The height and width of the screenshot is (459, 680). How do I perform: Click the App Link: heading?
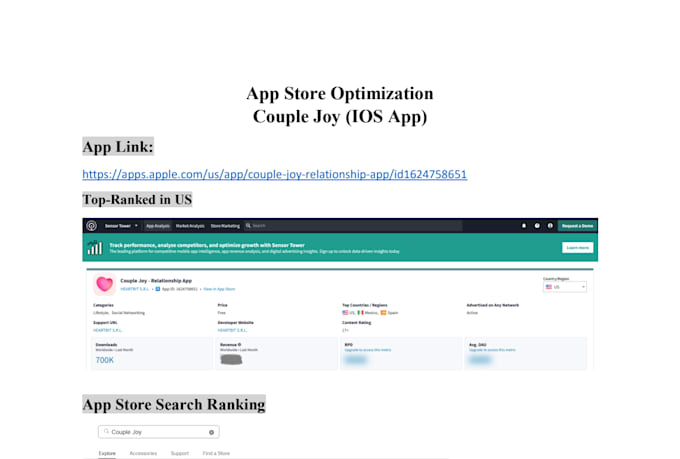(118, 147)
